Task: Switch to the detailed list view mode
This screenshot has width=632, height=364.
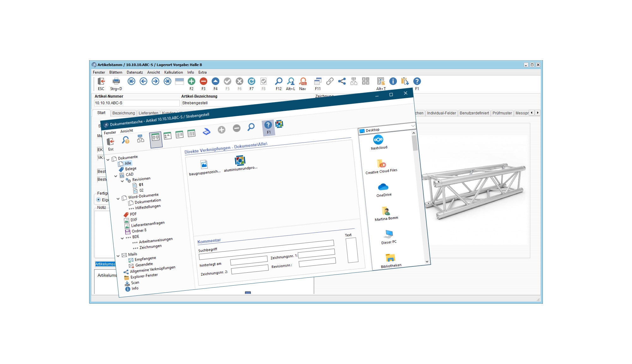Action: [x=191, y=134]
